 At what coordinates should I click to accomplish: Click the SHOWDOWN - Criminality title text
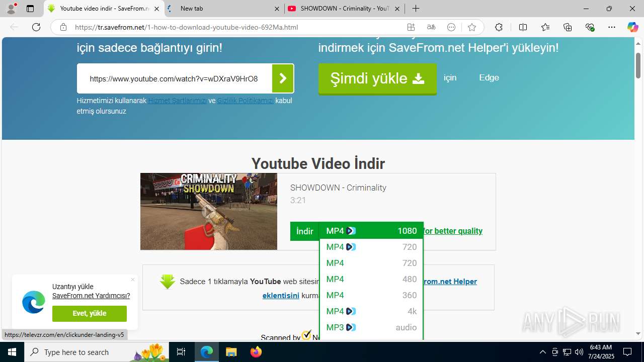(x=338, y=188)
